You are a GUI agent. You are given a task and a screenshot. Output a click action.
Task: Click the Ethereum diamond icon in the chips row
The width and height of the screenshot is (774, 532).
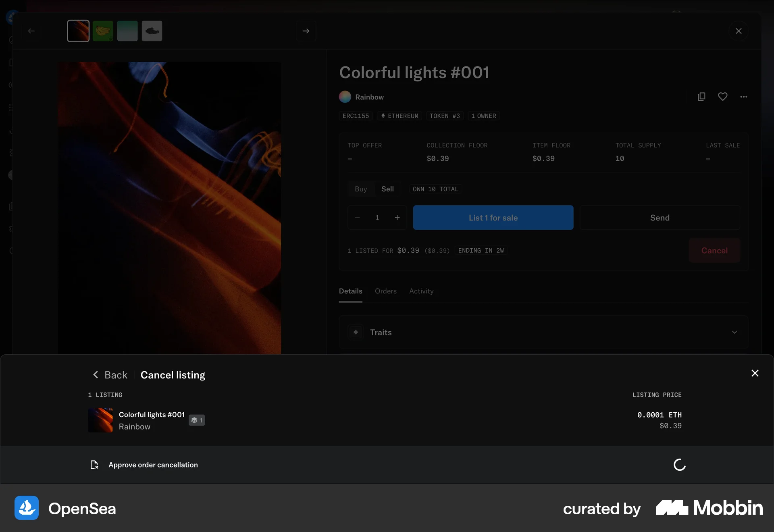click(384, 116)
